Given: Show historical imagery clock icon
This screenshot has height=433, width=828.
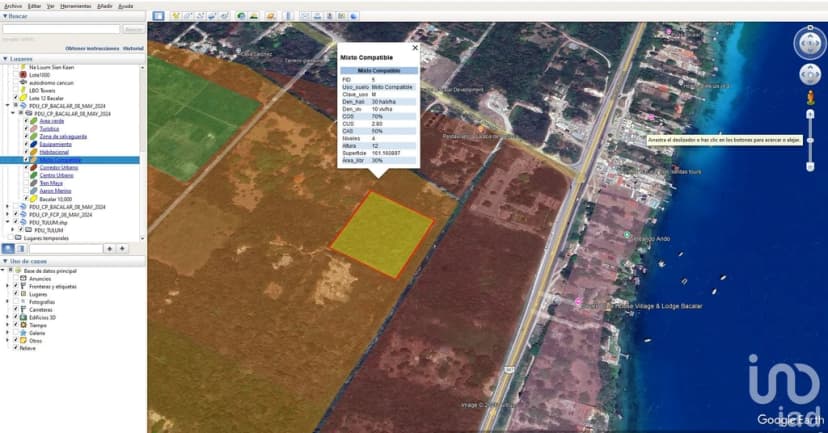Looking at the screenshot, I should pyautogui.click(x=241, y=16).
